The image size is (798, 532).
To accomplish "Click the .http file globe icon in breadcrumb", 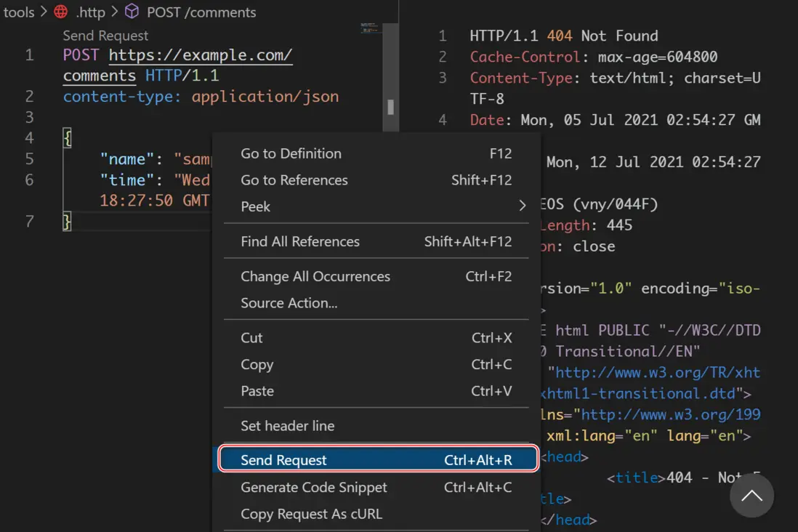I will click(x=61, y=12).
